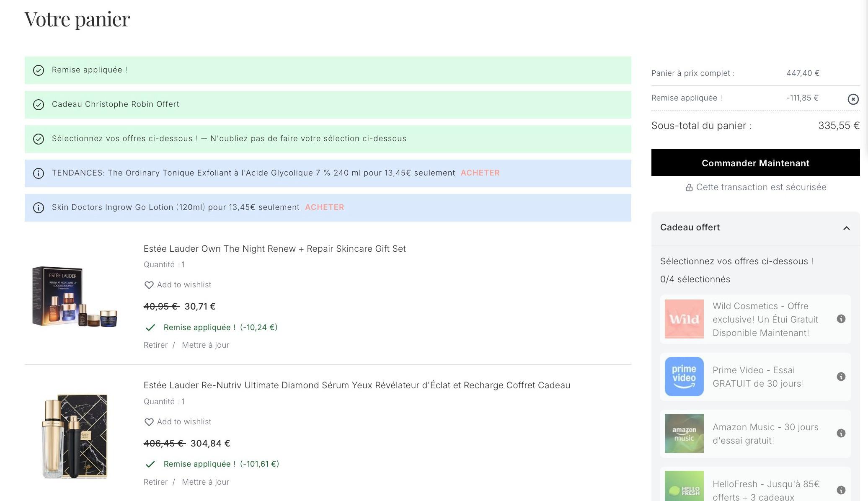Click the 'Cadeau offert' panel heading
Image resolution: width=868 pixels, height=501 pixels.
point(690,227)
